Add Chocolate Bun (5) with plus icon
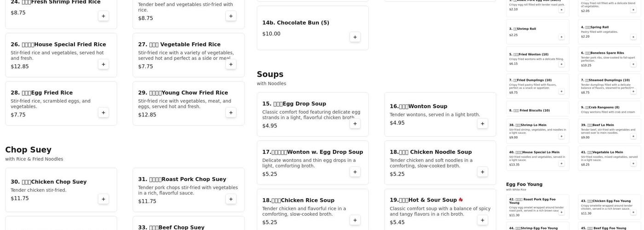This screenshot has width=644, height=230. (355, 37)
